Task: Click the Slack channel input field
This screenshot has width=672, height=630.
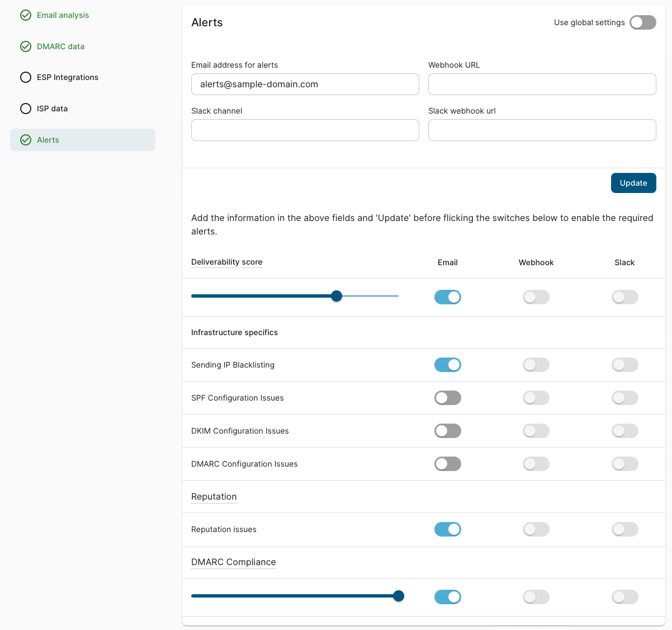Action: pos(305,130)
